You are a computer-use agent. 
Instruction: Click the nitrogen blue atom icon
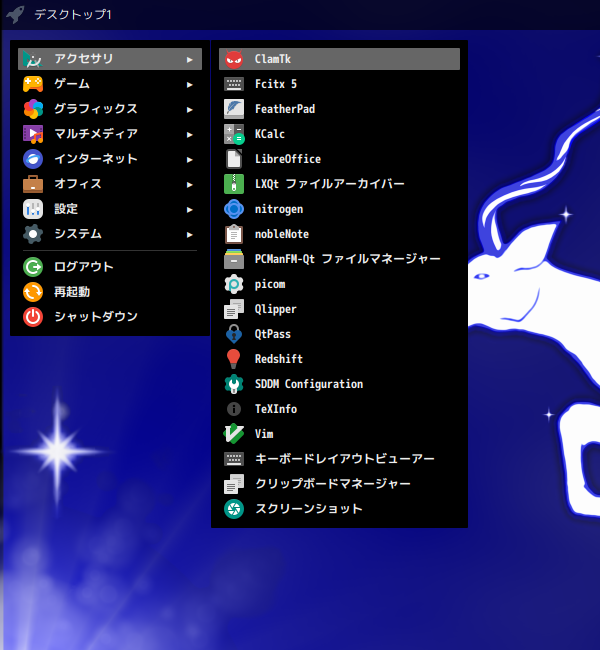(234, 209)
